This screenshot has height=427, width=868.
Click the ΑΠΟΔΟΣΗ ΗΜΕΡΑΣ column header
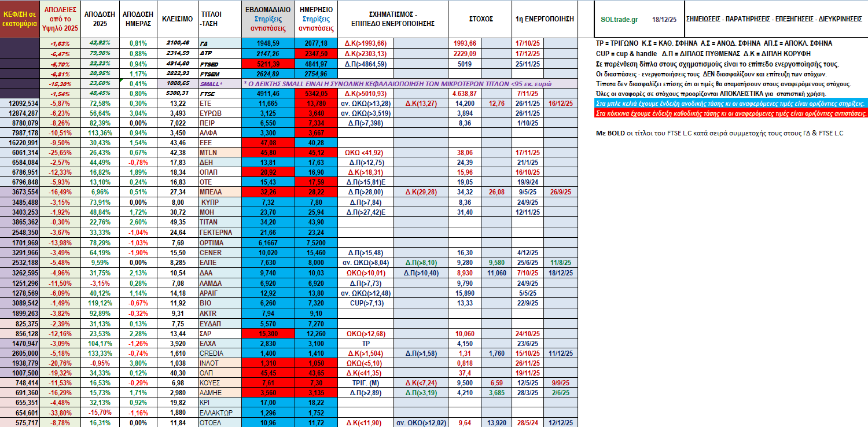[x=138, y=19]
